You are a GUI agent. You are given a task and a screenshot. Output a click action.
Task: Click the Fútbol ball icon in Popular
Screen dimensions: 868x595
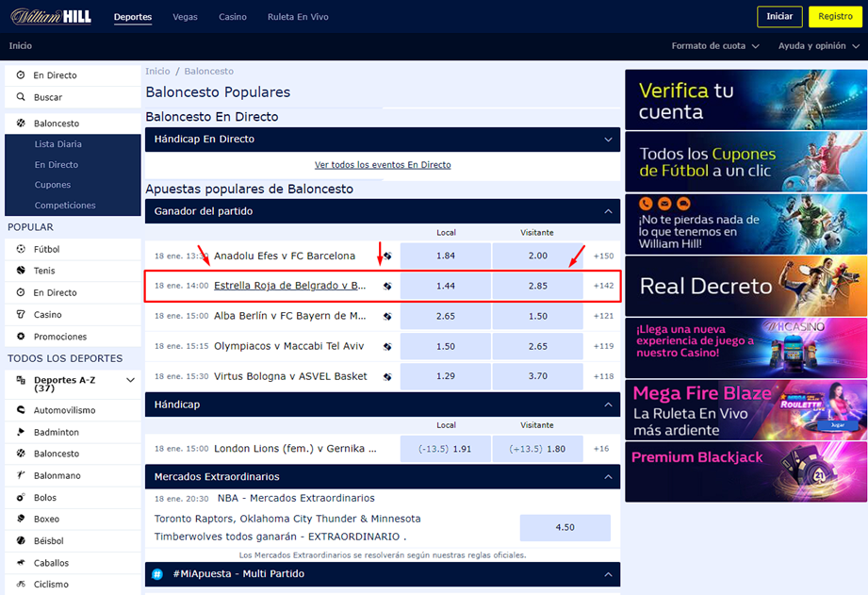pos(21,250)
